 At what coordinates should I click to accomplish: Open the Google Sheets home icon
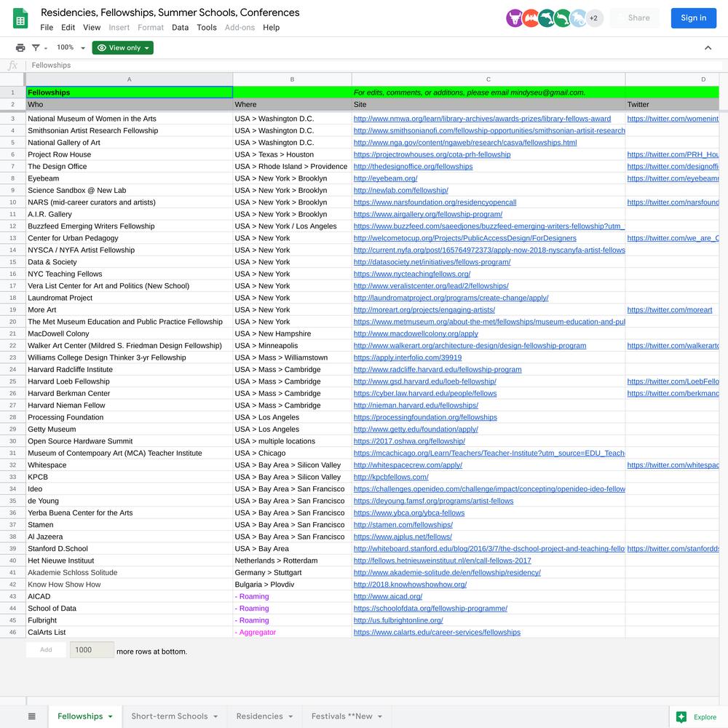pos(20,19)
